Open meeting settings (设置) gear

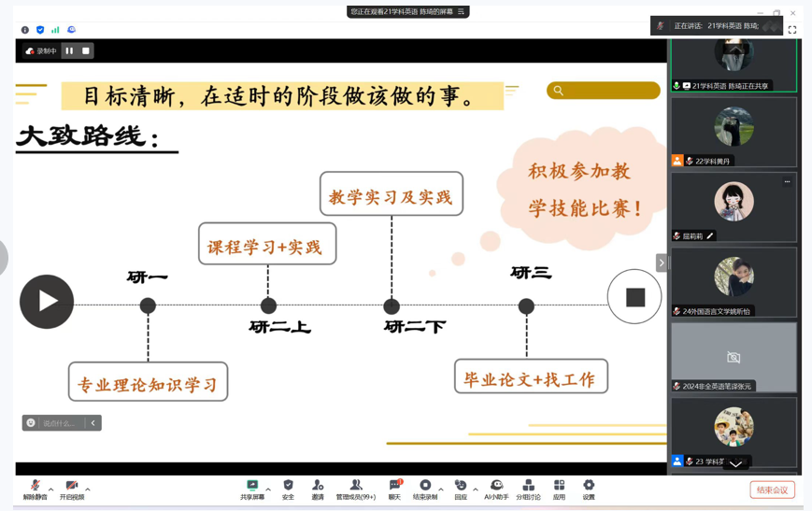[589, 489]
